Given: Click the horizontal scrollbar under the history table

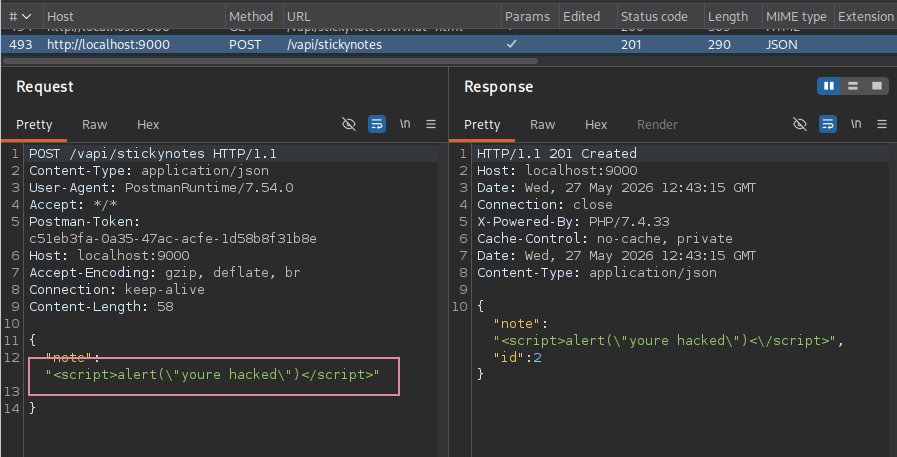Looking at the screenshot, I should (271, 60).
